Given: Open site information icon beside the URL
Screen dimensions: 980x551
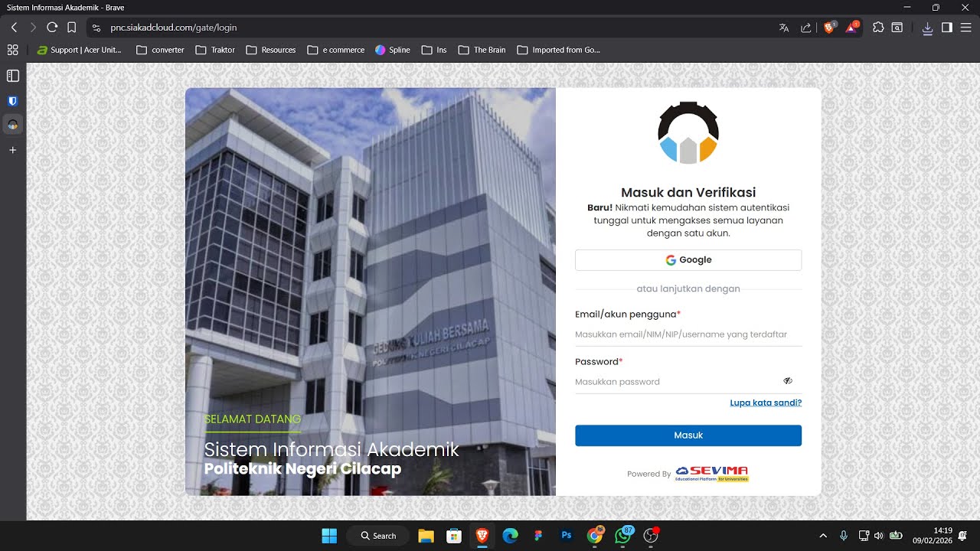Looking at the screenshot, I should click(96, 28).
